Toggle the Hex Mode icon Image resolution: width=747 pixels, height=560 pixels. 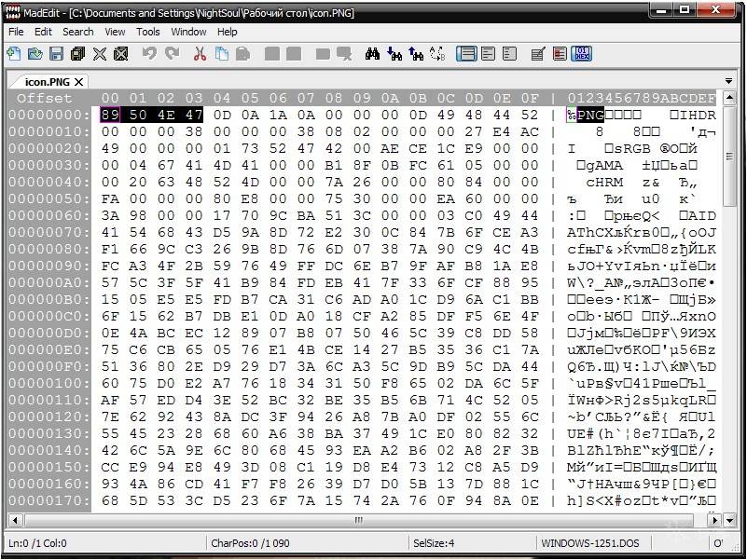point(582,54)
